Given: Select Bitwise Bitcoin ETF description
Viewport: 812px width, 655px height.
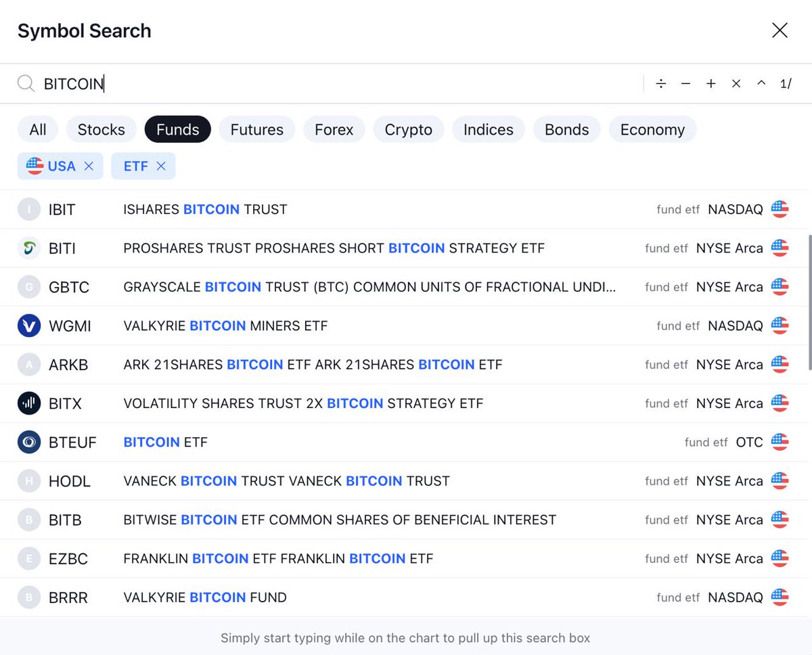Looking at the screenshot, I should (x=340, y=520).
